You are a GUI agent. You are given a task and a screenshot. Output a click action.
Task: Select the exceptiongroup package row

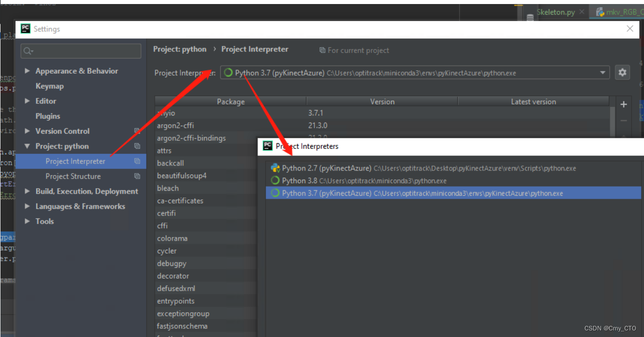point(206,313)
